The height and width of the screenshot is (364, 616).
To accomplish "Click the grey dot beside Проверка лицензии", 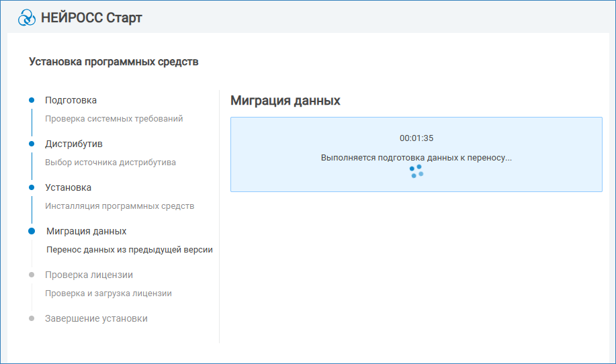I will [x=32, y=275].
